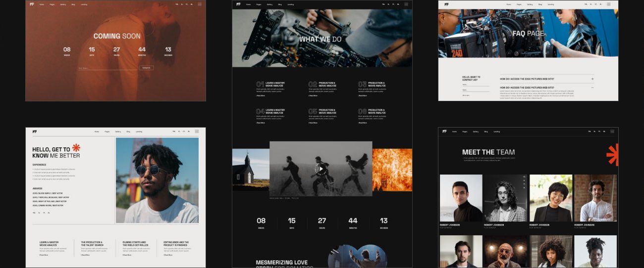
Task: Click the FF logo on Meet The Team page
Action: 444,132
